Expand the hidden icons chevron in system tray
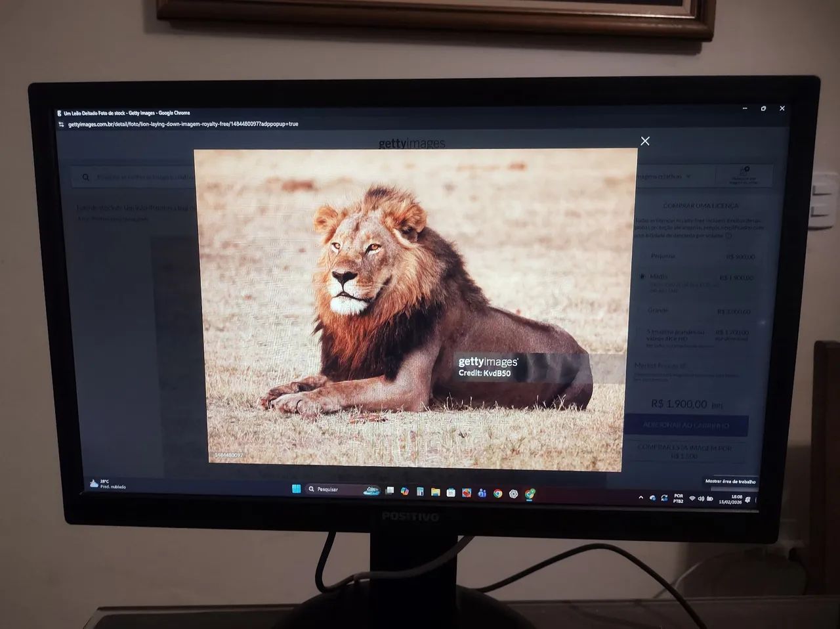The height and width of the screenshot is (629, 840). tap(641, 498)
